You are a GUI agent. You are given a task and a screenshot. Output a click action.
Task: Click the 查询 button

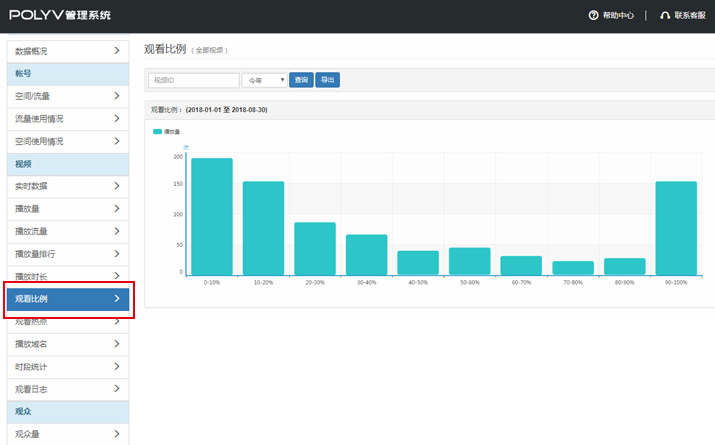click(301, 80)
